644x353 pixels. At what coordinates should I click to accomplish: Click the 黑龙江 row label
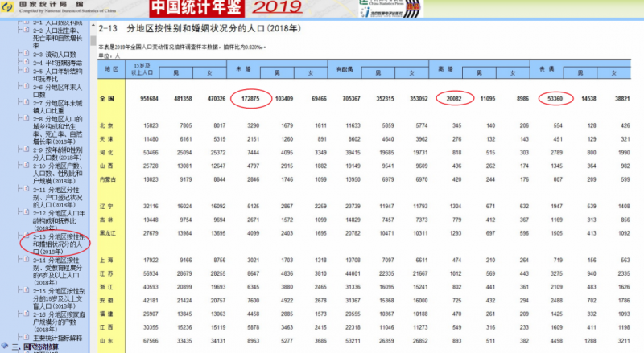tap(108, 233)
